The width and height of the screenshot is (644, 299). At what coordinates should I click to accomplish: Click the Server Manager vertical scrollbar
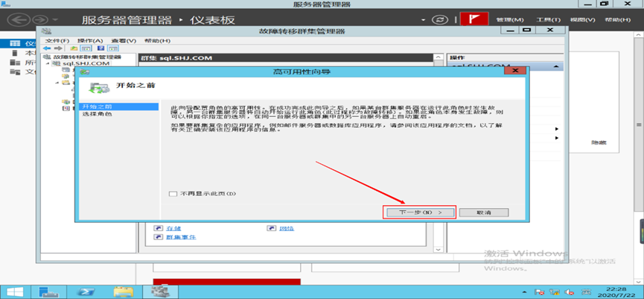(x=639, y=125)
